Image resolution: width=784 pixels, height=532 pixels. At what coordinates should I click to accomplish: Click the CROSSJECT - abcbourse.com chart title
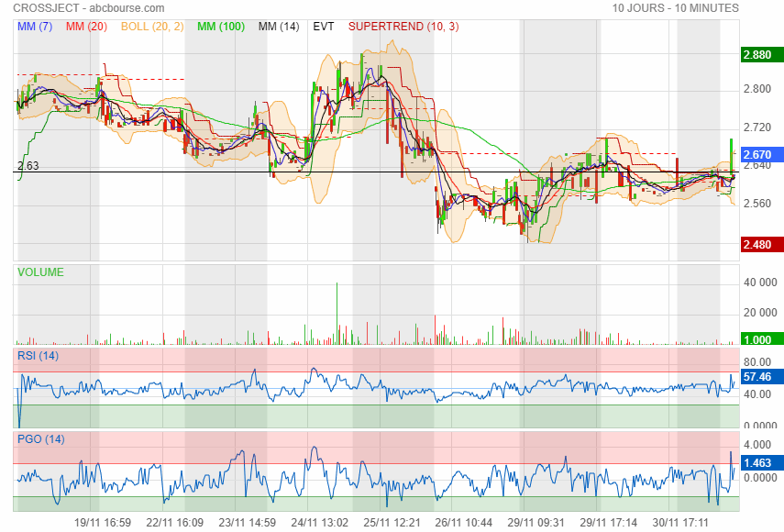[x=89, y=8]
